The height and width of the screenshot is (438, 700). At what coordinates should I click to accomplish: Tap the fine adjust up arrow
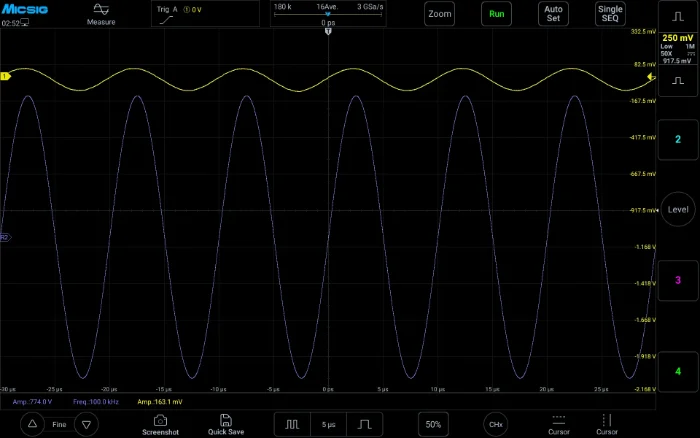[x=32, y=424]
